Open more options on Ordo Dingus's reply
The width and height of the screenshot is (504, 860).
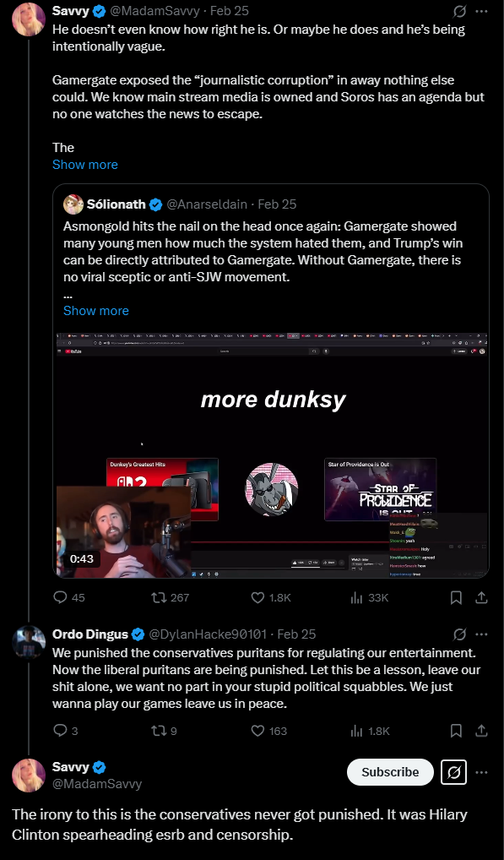point(481,634)
